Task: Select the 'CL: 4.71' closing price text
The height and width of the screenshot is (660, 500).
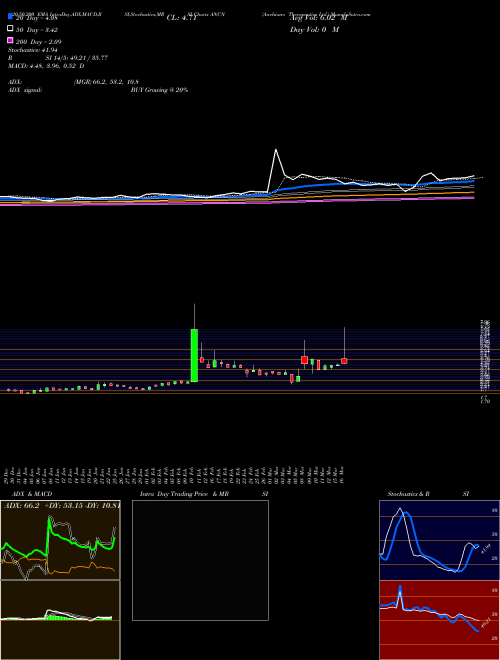Action: pos(182,18)
